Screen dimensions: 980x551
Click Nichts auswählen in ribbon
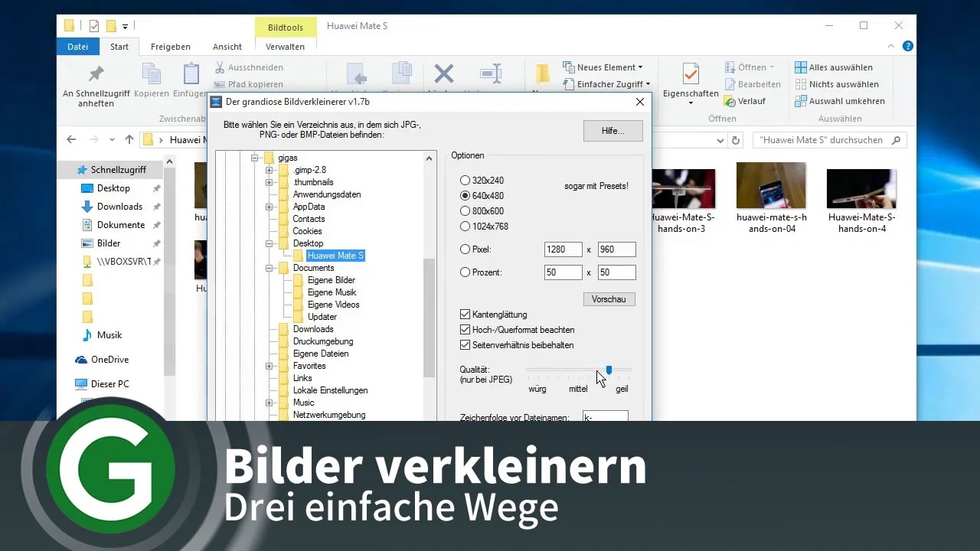tap(837, 84)
